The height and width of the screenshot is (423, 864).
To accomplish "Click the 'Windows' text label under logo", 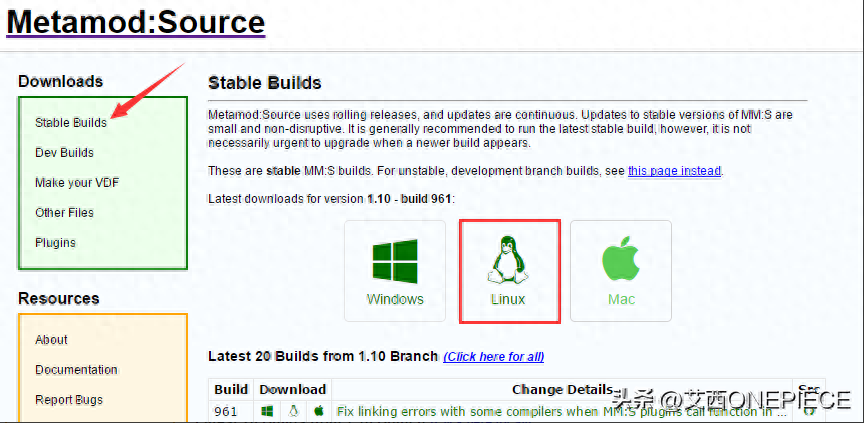I will pos(395,299).
